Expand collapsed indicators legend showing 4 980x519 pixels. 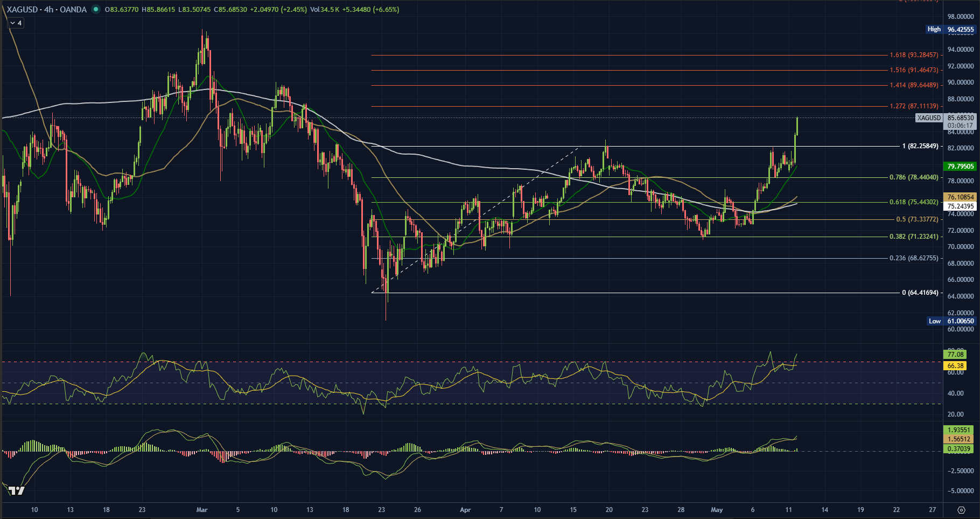[15, 23]
